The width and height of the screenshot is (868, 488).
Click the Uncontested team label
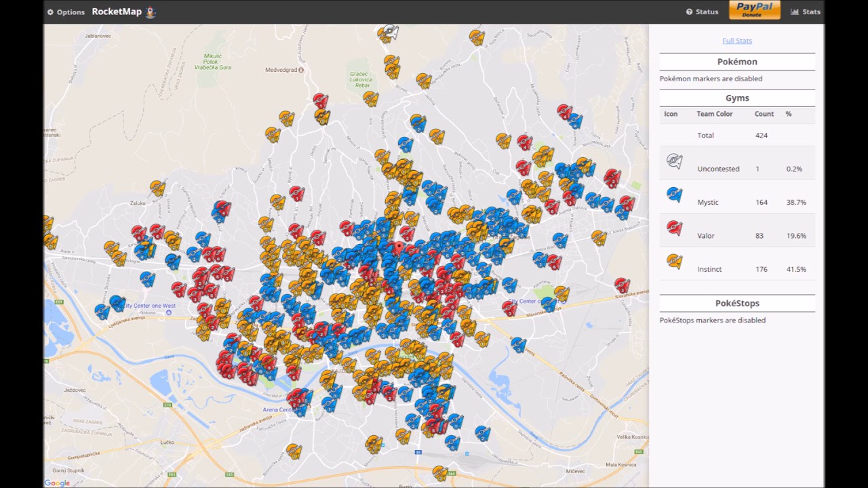718,169
